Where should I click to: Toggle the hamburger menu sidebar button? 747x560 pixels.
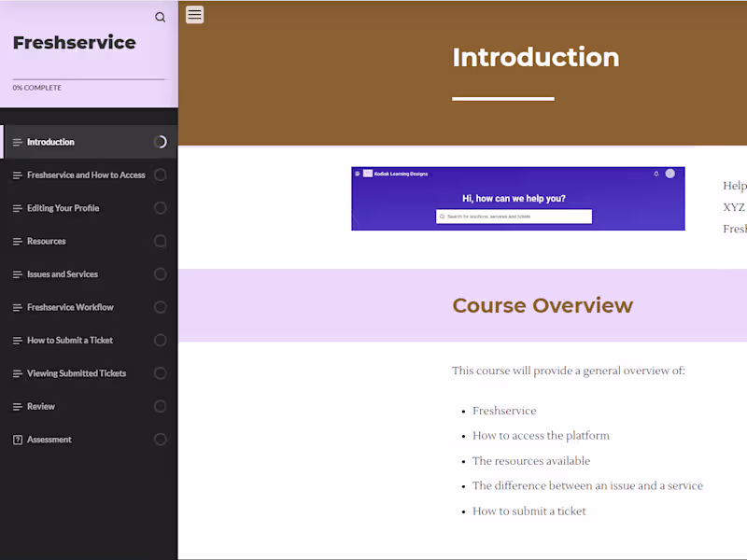pyautogui.click(x=194, y=15)
